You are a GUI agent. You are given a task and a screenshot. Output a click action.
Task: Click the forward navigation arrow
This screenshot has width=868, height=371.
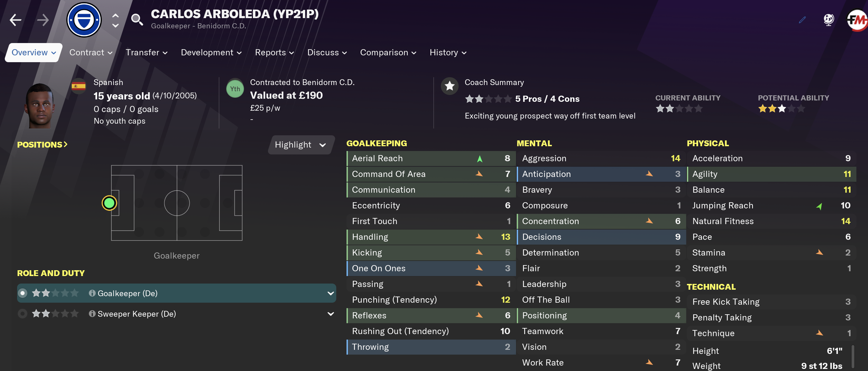43,20
